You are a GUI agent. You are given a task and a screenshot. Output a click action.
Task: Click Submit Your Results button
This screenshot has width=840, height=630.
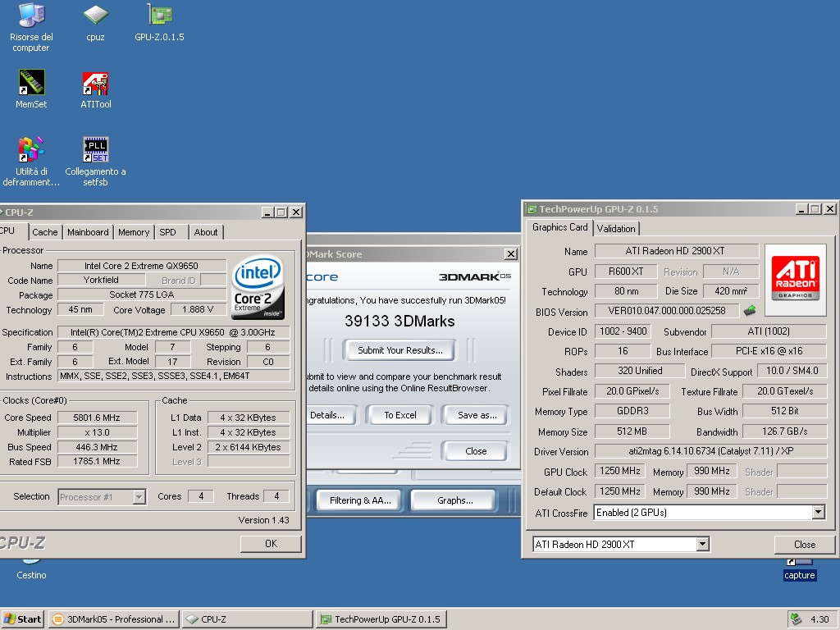pyautogui.click(x=399, y=350)
